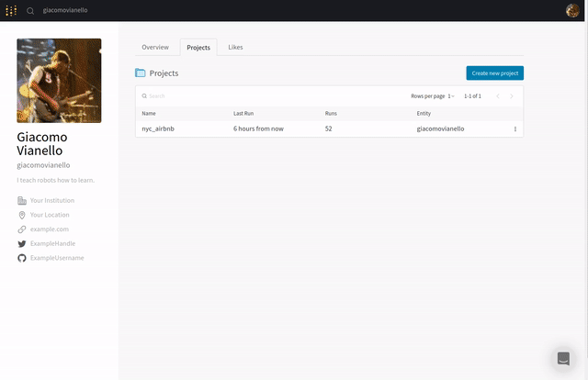
Task: Switch to the Overview tab
Action: [155, 47]
